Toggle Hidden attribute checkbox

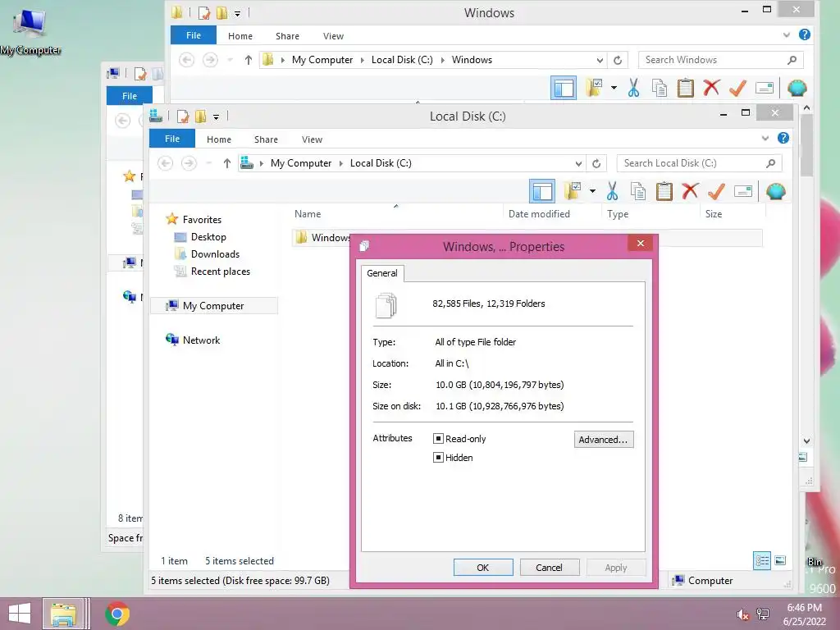438,458
